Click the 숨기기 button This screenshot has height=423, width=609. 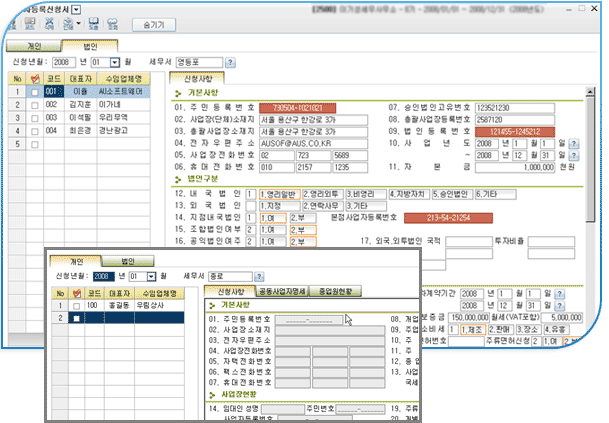tap(154, 25)
